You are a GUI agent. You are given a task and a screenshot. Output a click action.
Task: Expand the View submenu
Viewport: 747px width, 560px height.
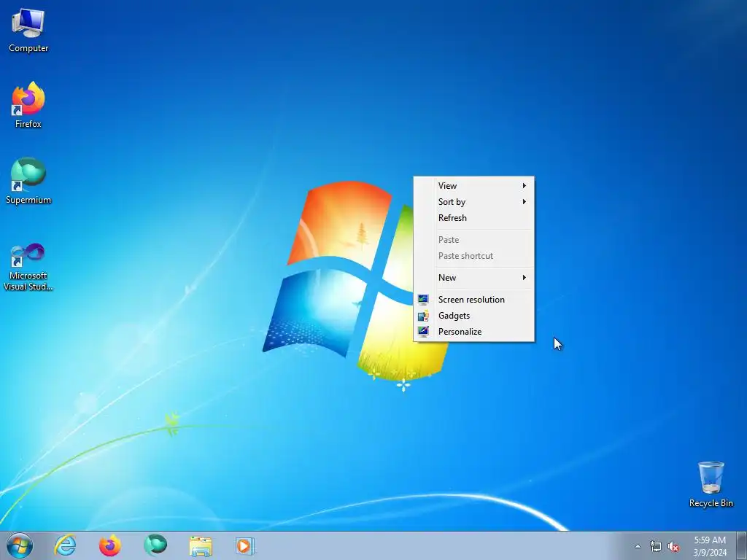coord(473,186)
